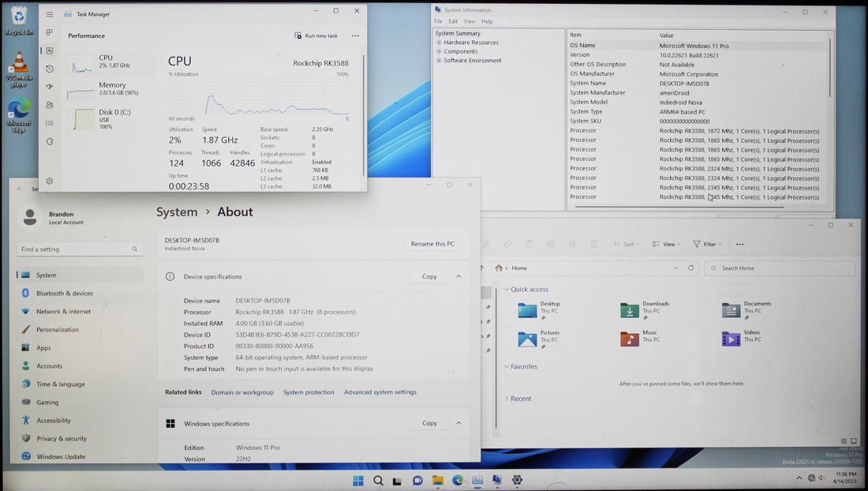Screen dimensions: 868x491
Task: Click the Startup apps gauge icon
Action: 50,87
